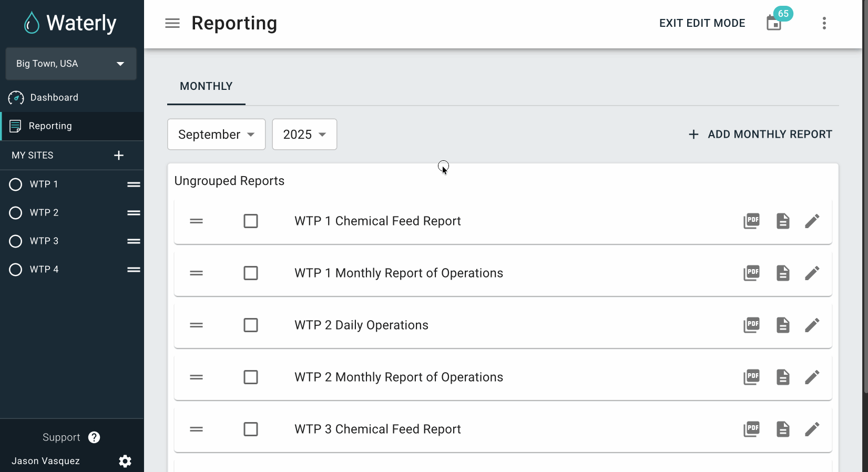The height and width of the screenshot is (472, 868).
Task: Expand the 2025 year dropdown
Action: (x=304, y=135)
